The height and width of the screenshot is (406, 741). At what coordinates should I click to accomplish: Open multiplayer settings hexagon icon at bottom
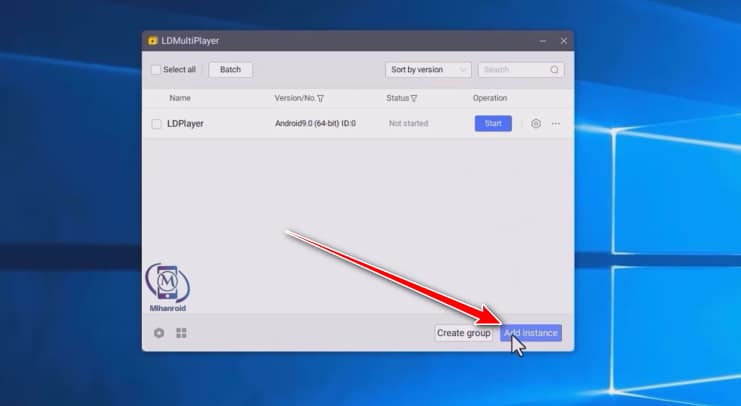(159, 333)
